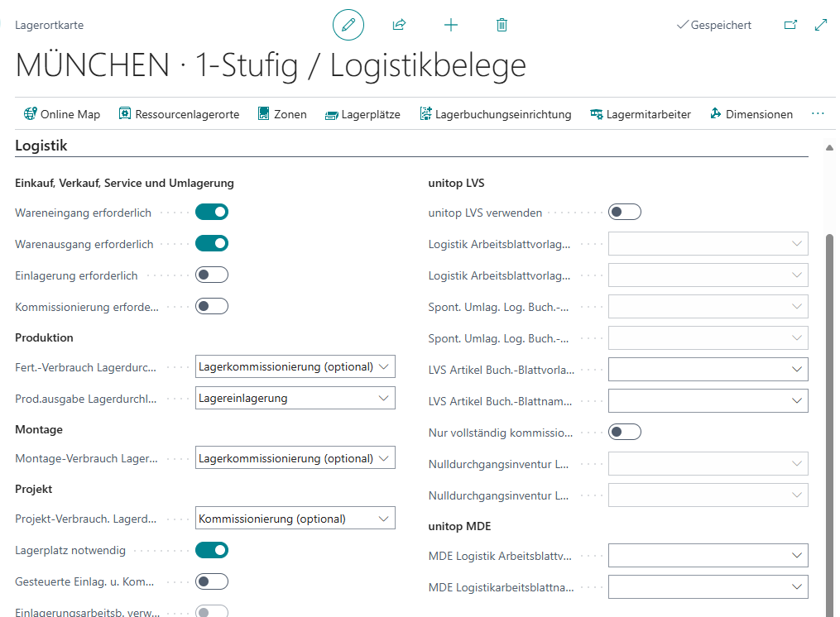Open Lagerbuchungseinrichtung menu item
Image resolution: width=840 pixels, height=617 pixels.
(495, 114)
